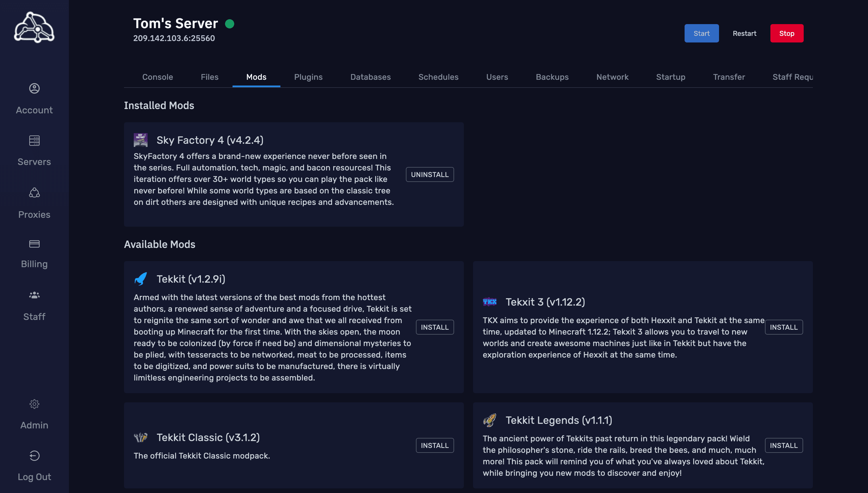This screenshot has height=493, width=868.
Task: Select the Plugins tab
Action: pos(308,76)
